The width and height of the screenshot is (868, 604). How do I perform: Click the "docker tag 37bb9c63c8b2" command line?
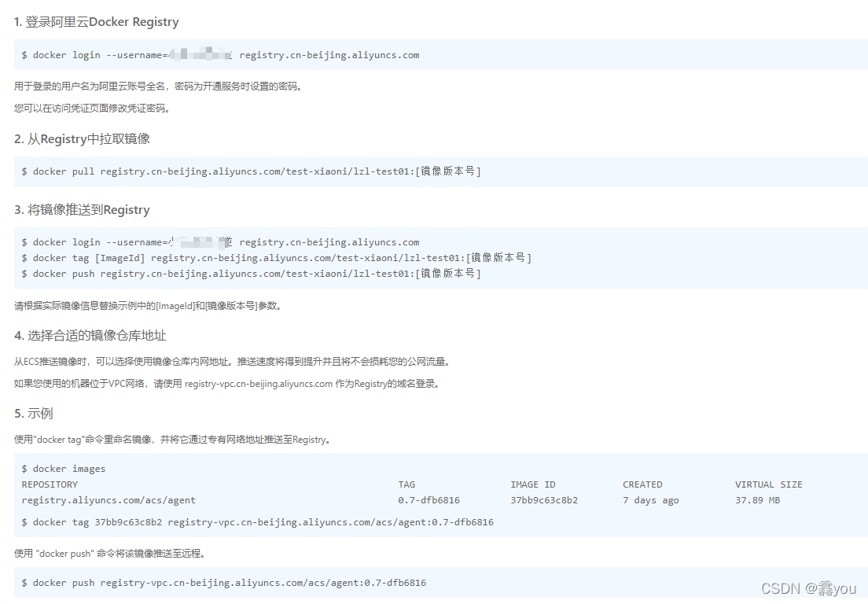click(257, 522)
